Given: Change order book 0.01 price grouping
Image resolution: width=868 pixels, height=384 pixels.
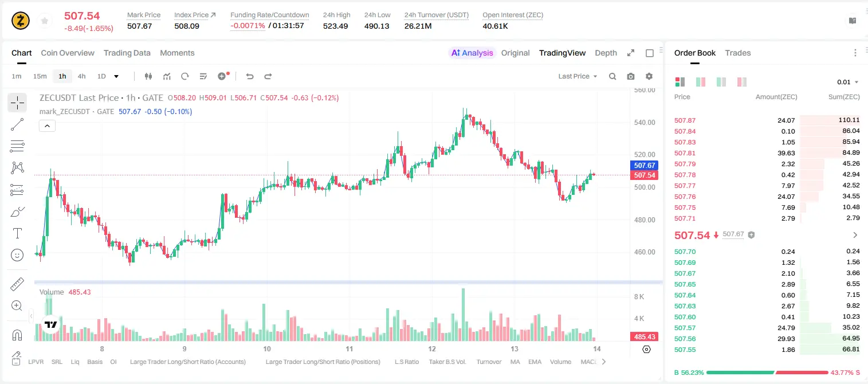Looking at the screenshot, I should click(x=848, y=82).
